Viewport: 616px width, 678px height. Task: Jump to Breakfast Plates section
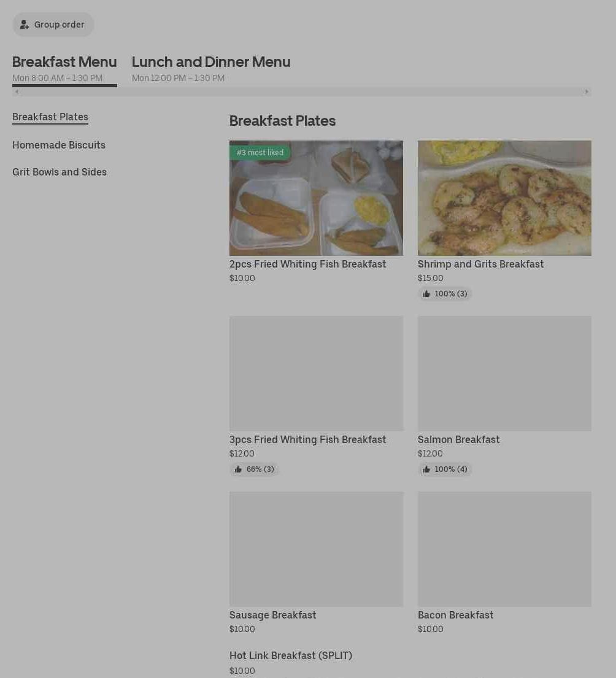coord(50,117)
